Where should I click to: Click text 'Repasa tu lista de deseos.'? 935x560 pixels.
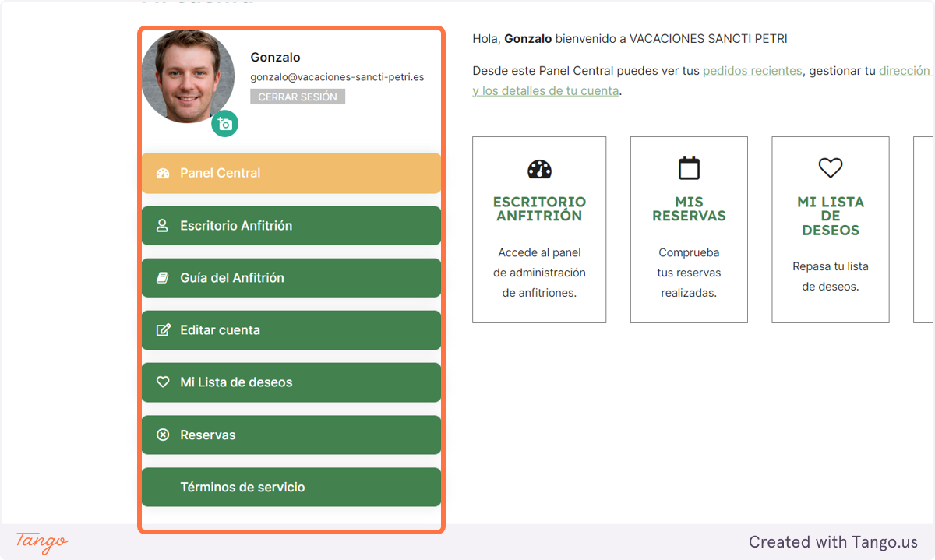tap(831, 276)
